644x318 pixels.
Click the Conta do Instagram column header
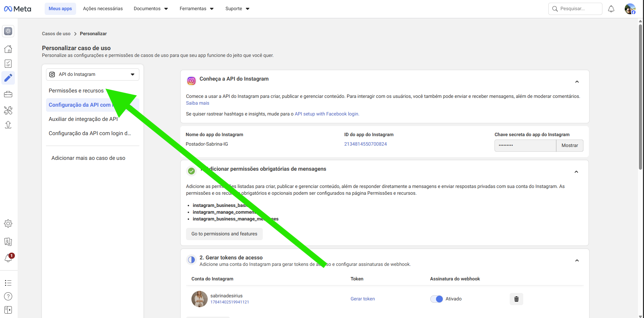click(212, 279)
